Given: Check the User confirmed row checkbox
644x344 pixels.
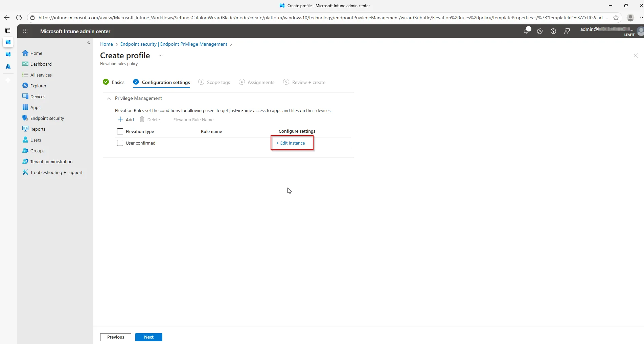Looking at the screenshot, I should (120, 143).
